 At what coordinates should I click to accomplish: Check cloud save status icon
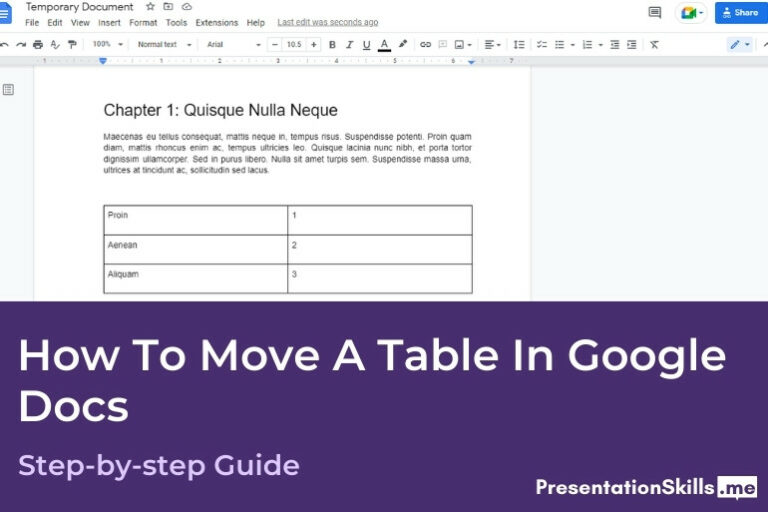tap(187, 6)
